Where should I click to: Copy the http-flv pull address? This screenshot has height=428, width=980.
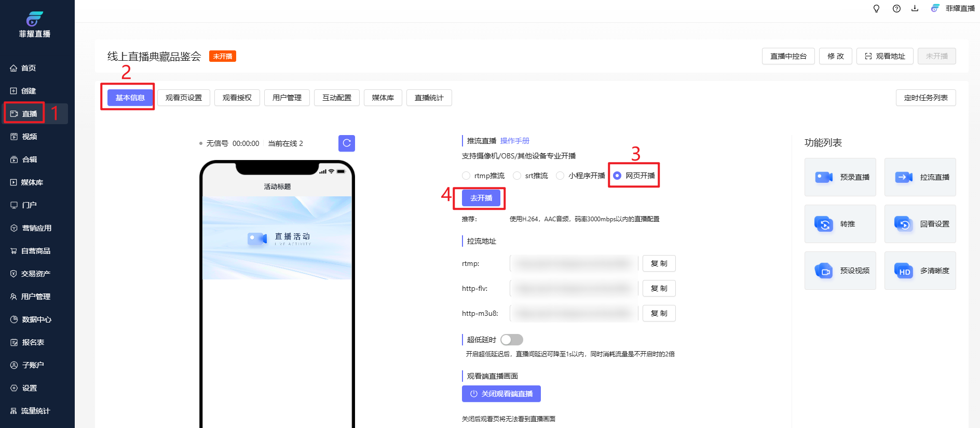(x=659, y=288)
